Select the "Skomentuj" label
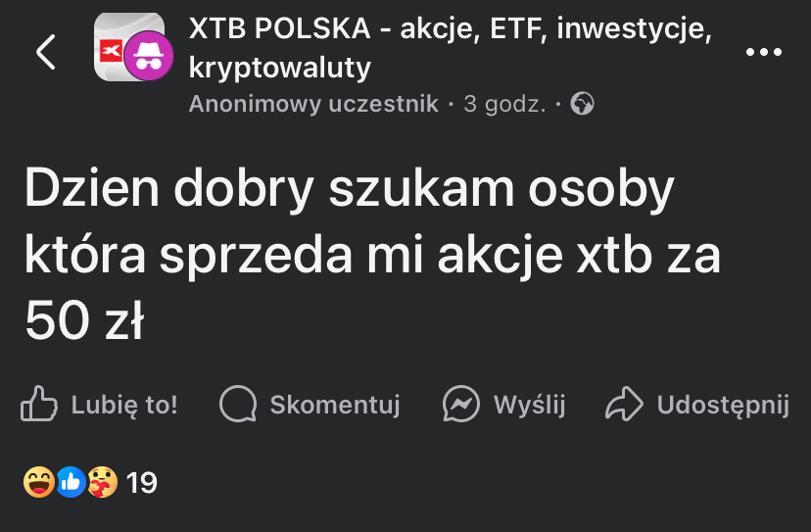Screen dimensions: 811x532 coord(335,404)
